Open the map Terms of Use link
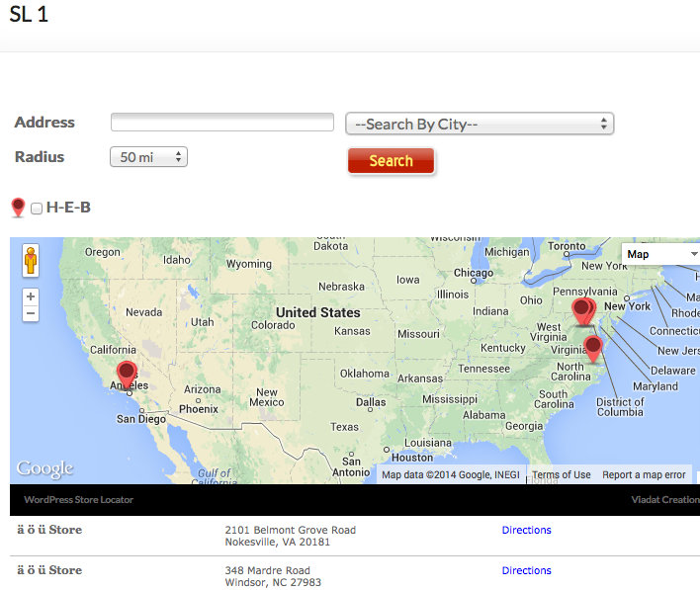The width and height of the screenshot is (700, 590). coord(561,475)
